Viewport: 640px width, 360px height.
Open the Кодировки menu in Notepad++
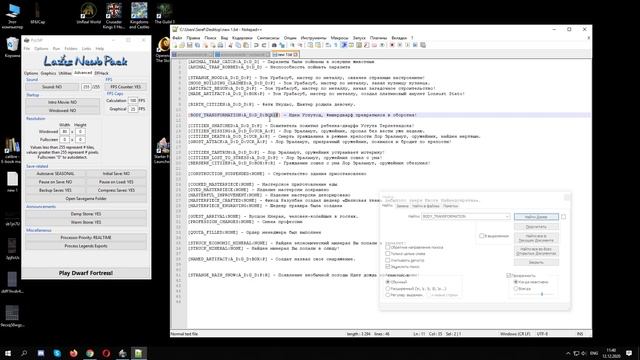[x=242, y=38]
